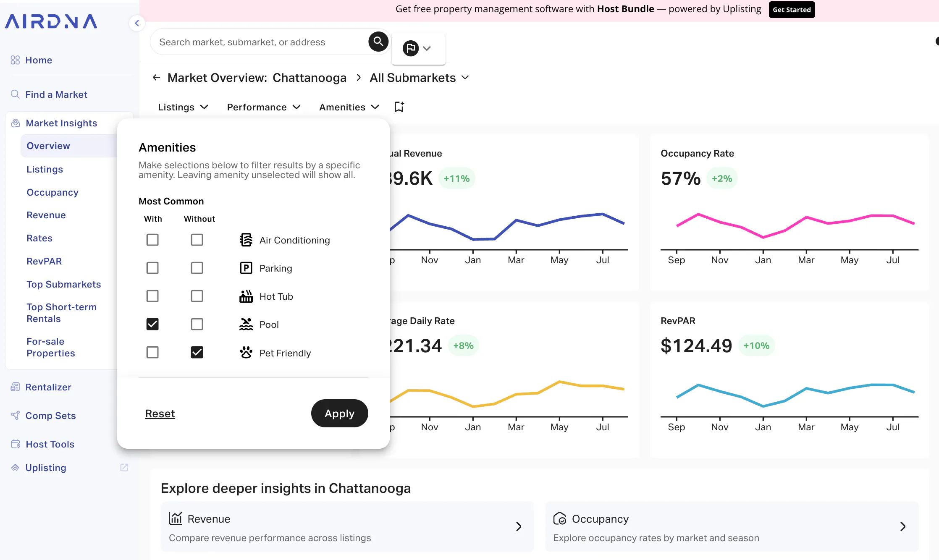The height and width of the screenshot is (560, 939).
Task: Check Without Air Conditioning box
Action: point(197,240)
